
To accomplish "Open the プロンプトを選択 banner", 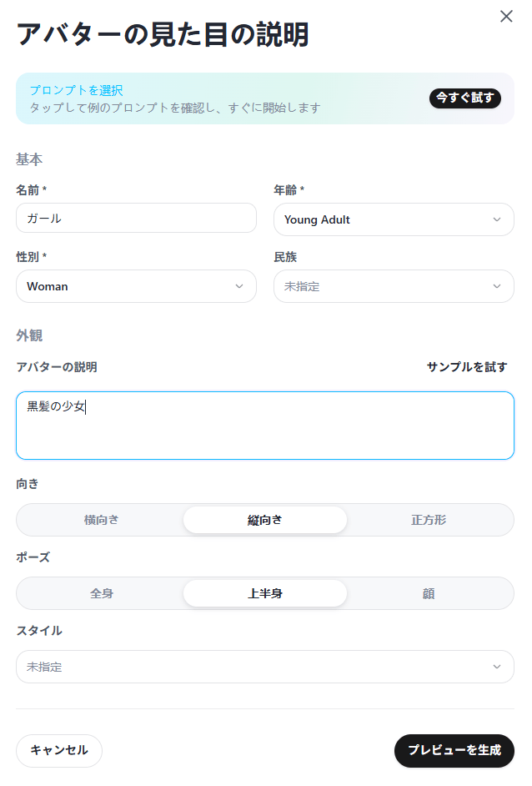I will (265, 98).
